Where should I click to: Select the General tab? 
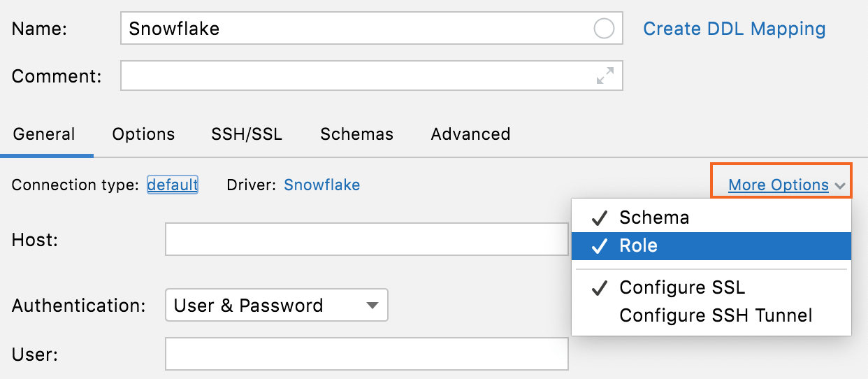[x=44, y=134]
